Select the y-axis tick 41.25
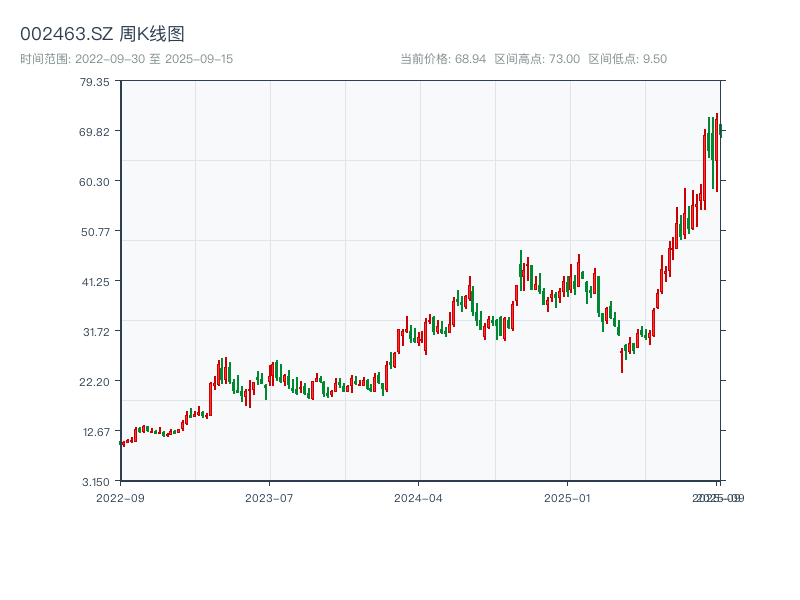The width and height of the screenshot is (800, 600). tap(96, 282)
